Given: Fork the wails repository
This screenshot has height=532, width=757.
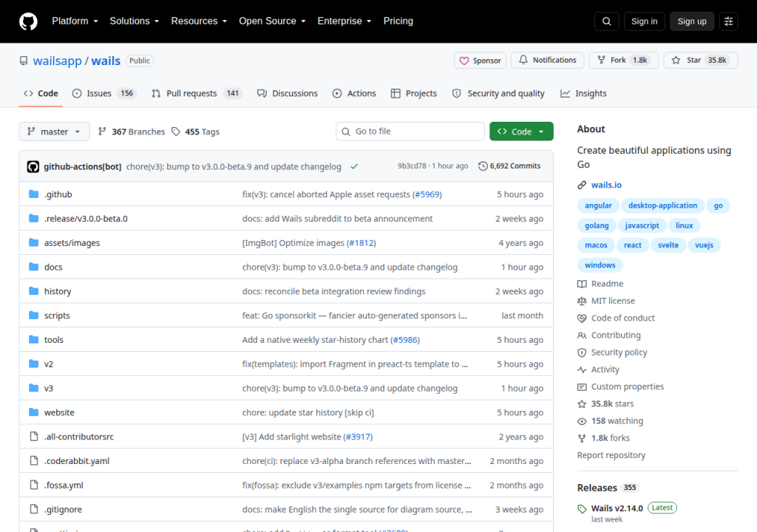Looking at the screenshot, I should point(624,61).
